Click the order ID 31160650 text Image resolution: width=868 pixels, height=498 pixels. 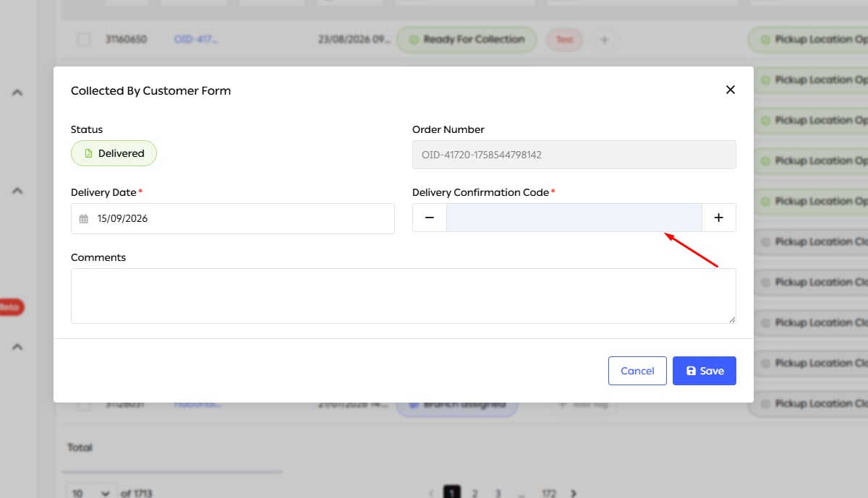point(125,40)
